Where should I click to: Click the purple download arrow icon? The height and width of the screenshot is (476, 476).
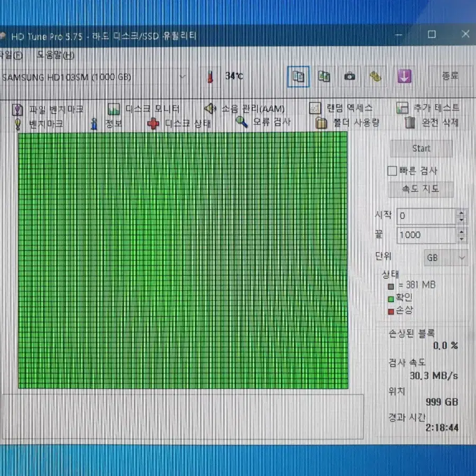click(x=405, y=76)
